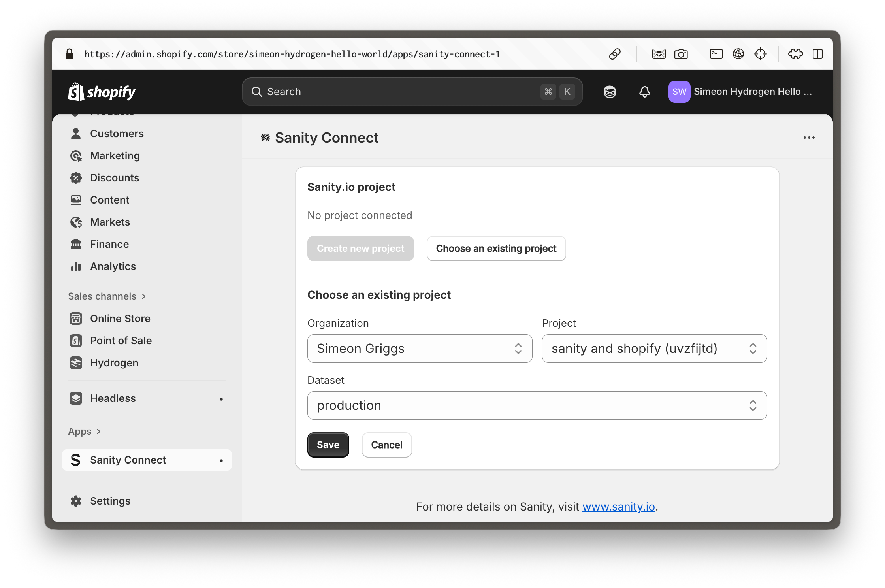
Task: Click the Content image icon
Action: [76, 200]
